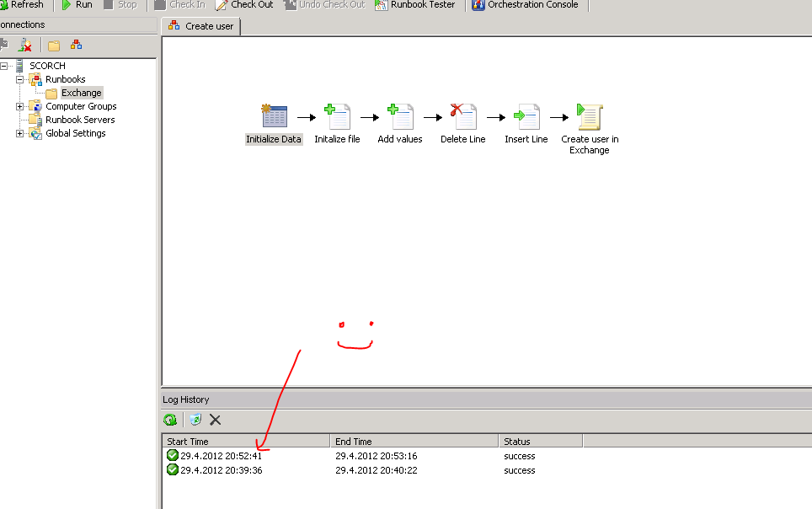Viewport: 812px width, 509px height.
Task: Click the Check Out toolbar button
Action: (245, 5)
